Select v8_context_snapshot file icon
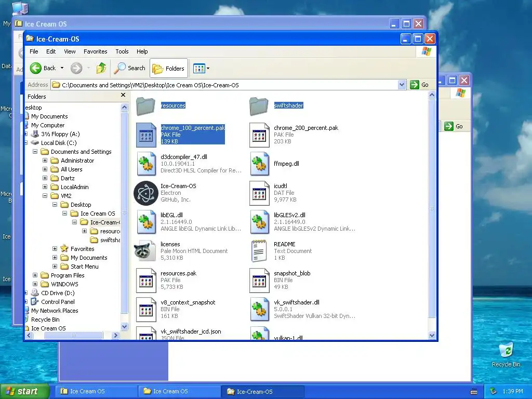The image size is (532, 399). point(146,310)
